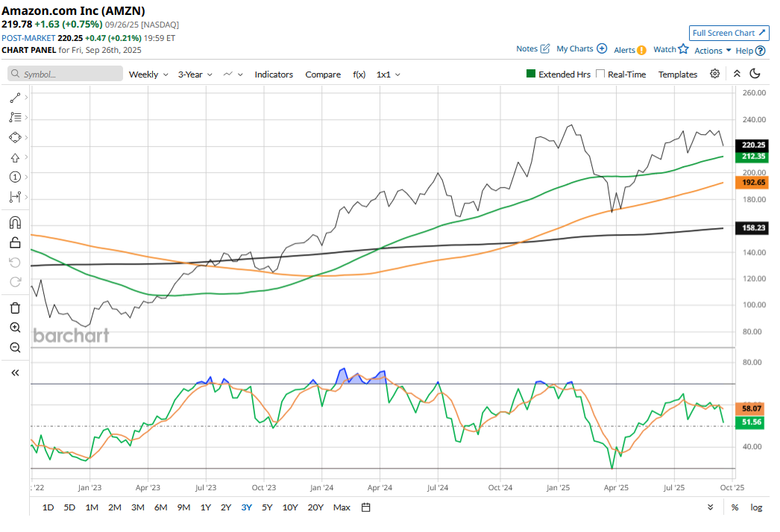780x532 pixels.
Task: Click the My Charts link
Action: pyautogui.click(x=574, y=48)
